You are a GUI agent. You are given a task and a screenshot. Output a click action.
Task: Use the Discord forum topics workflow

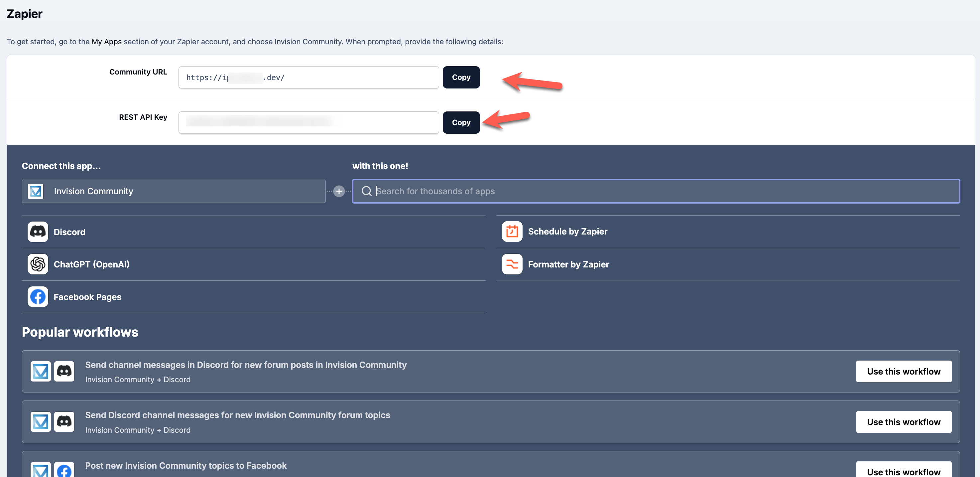pyautogui.click(x=904, y=422)
